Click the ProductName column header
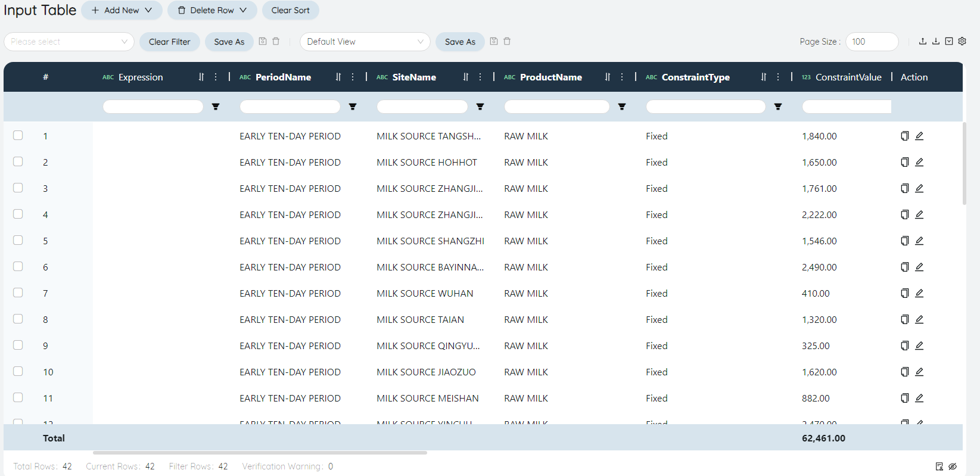This screenshot has width=980, height=476. [x=551, y=77]
